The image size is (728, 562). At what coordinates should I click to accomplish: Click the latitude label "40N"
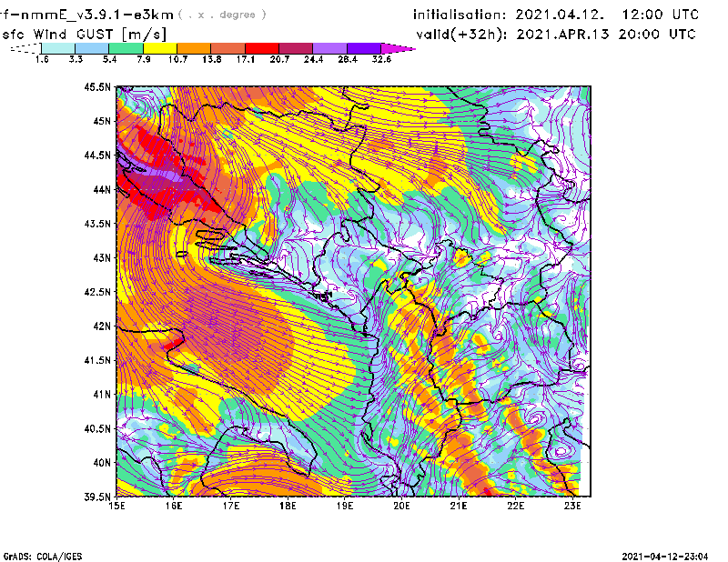(102, 463)
